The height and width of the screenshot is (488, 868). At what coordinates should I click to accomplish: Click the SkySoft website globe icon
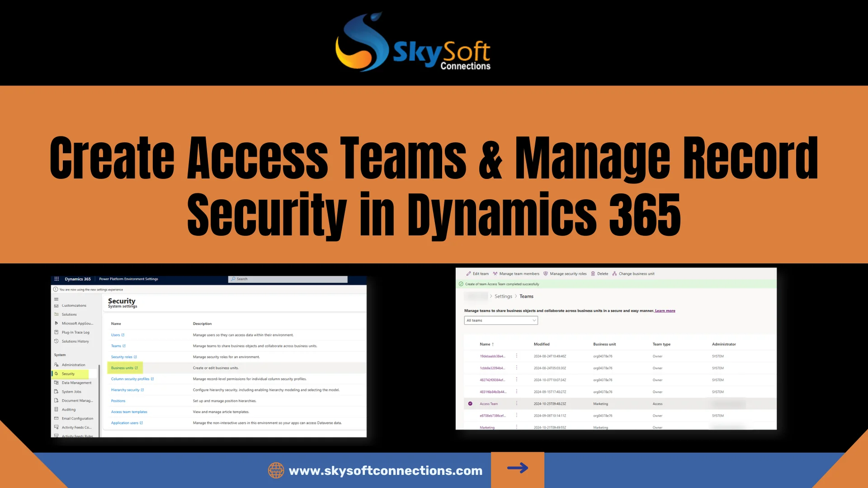[276, 470]
